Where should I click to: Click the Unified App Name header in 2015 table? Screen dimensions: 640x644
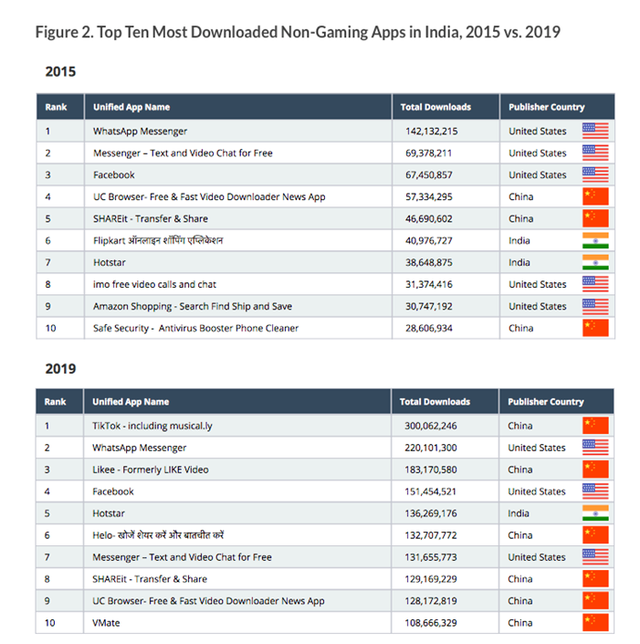click(131, 107)
